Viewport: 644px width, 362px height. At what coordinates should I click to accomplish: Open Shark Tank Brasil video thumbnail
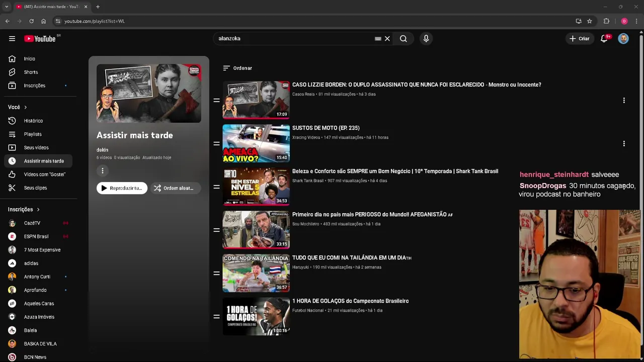[256, 187]
